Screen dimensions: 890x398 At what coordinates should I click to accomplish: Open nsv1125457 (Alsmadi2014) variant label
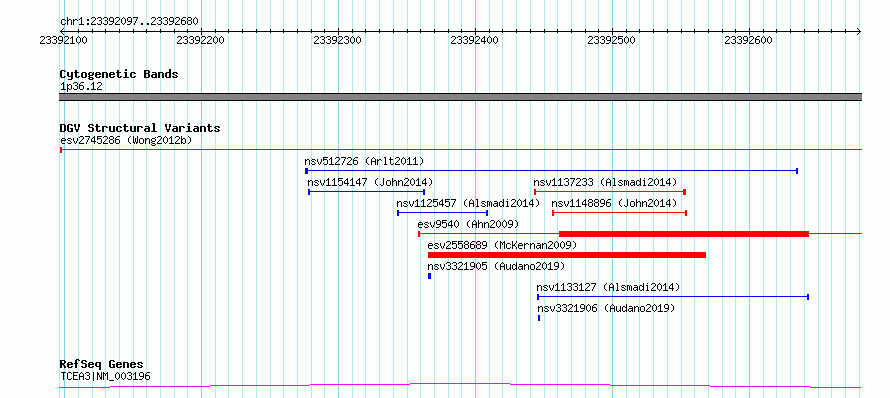click(468, 203)
